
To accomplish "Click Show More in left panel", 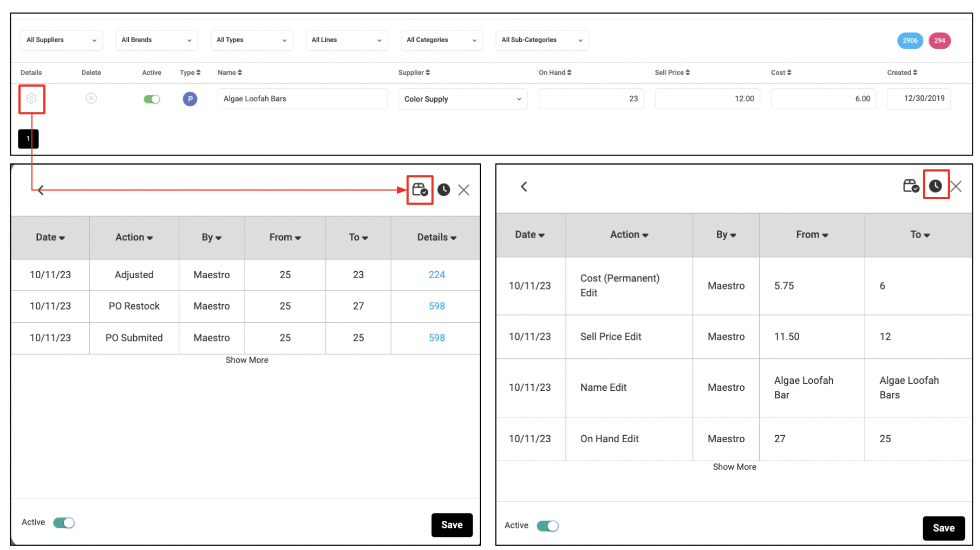I will tap(247, 361).
